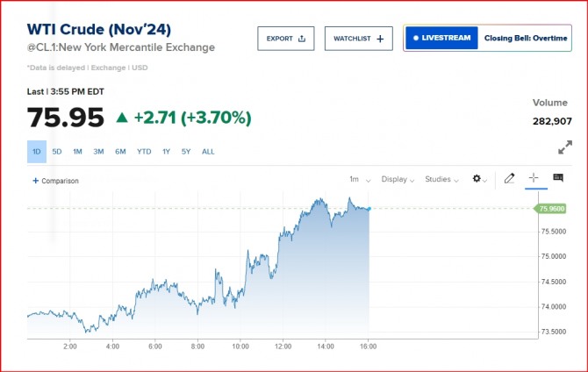Open the 1m interval dropdown
The height and width of the screenshot is (372, 588).
tap(356, 179)
